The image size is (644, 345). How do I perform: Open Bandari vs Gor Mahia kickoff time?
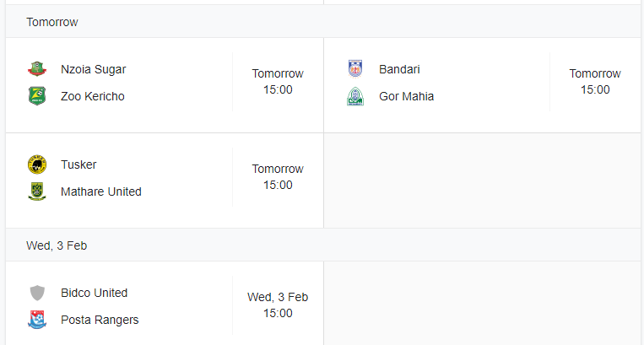595,82
